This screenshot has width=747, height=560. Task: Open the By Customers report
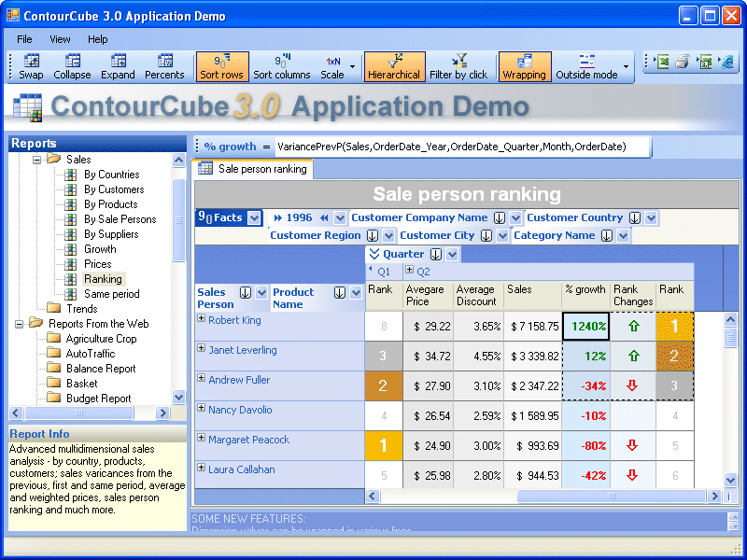114,189
